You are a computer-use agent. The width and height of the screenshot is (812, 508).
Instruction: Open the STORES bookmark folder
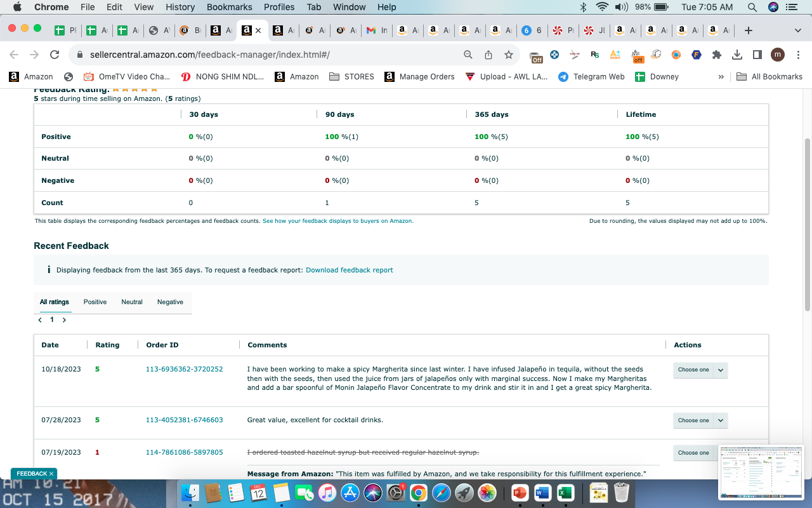click(x=351, y=77)
